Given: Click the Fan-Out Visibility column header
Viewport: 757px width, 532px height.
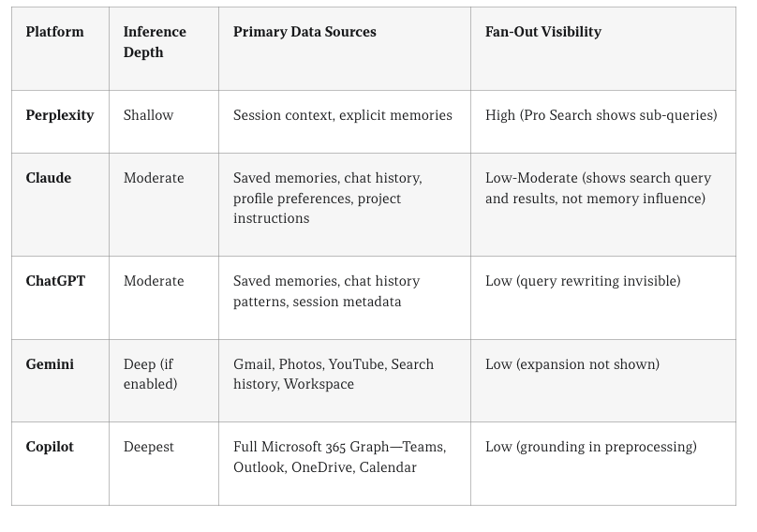Looking at the screenshot, I should point(542,32).
